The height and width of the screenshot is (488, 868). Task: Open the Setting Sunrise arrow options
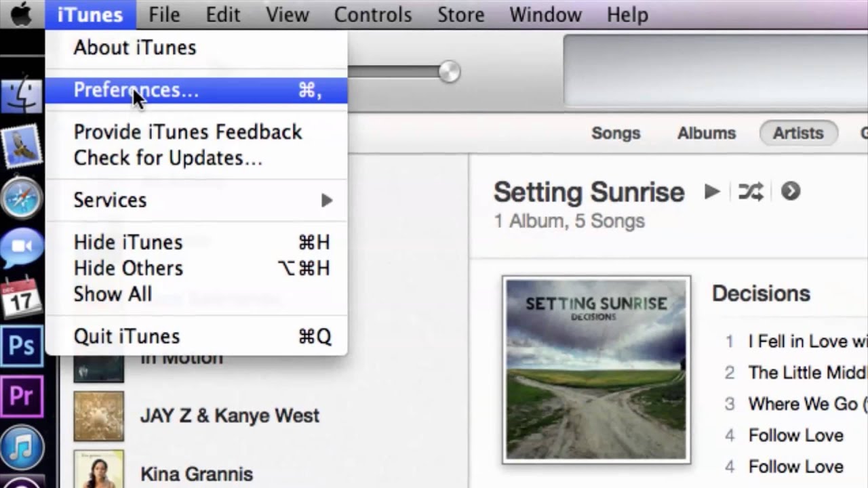pos(791,192)
